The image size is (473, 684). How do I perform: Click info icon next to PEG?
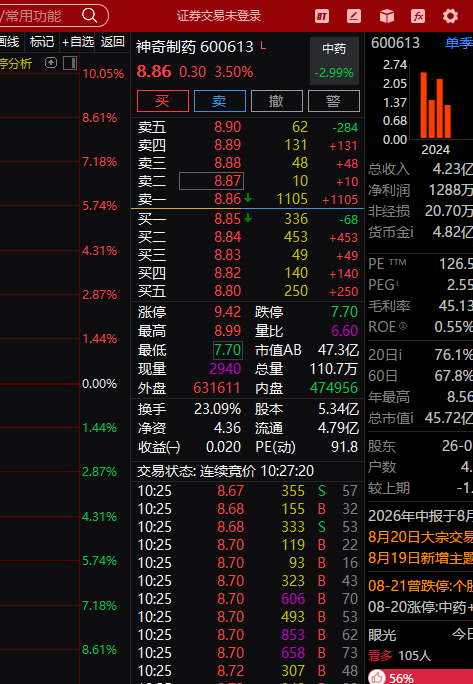[397, 284]
